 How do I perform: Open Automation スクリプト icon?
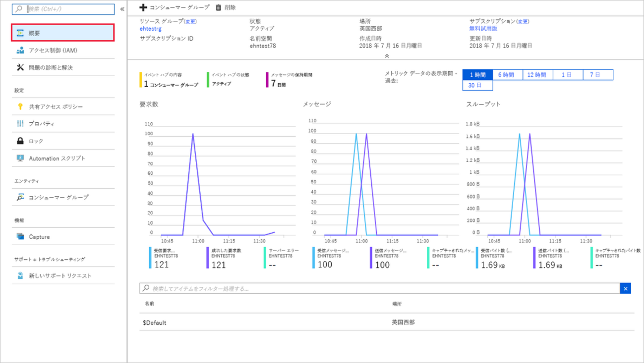click(x=20, y=158)
